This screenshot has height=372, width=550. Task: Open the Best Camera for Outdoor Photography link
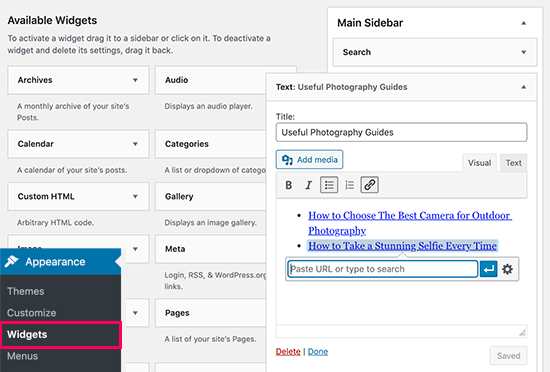[410, 223]
